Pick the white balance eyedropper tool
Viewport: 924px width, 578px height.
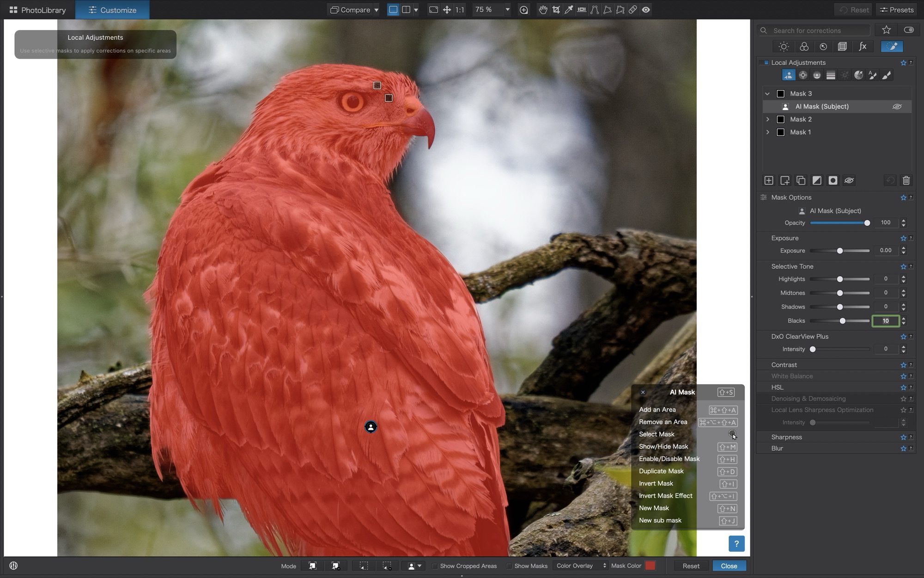click(x=569, y=10)
